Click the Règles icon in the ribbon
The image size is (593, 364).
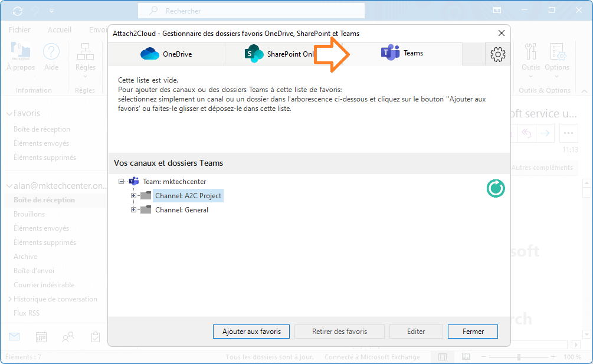(86, 55)
